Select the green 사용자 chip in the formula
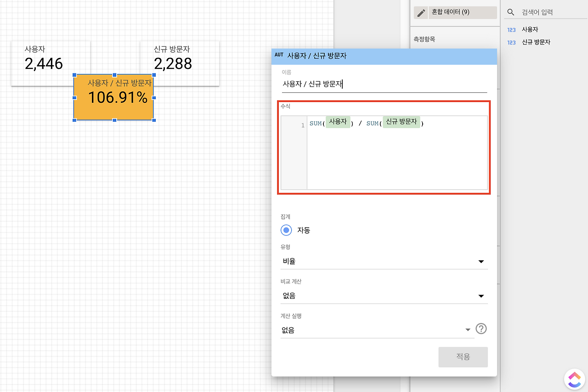 point(338,122)
